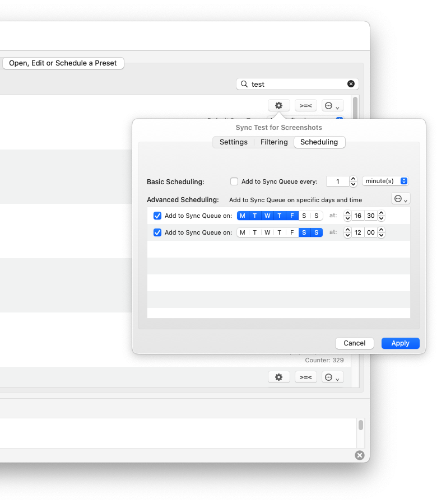Enable Basic Scheduling sync queue checkbox

[234, 181]
